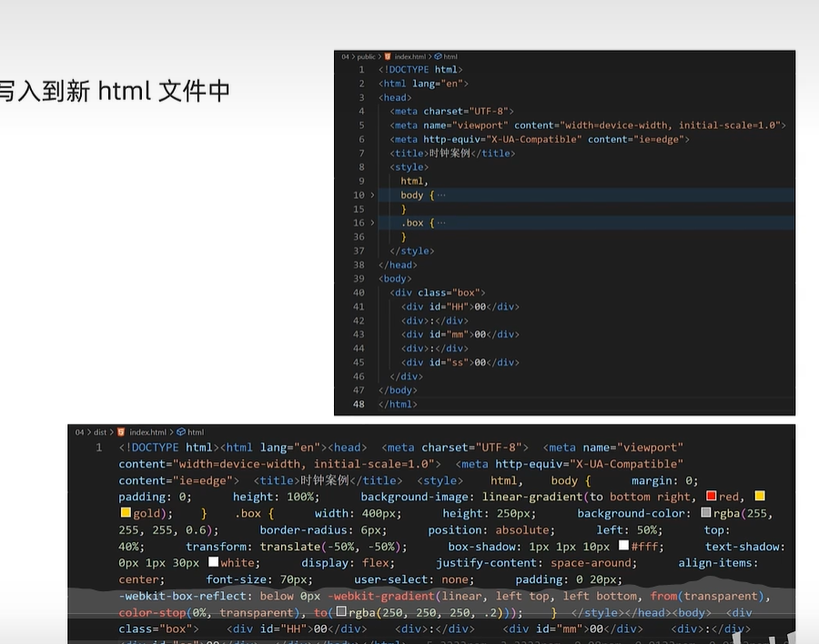Image resolution: width=819 pixels, height=644 pixels.
Task: Select the "public" folder breadcrumb
Action: [x=366, y=56]
